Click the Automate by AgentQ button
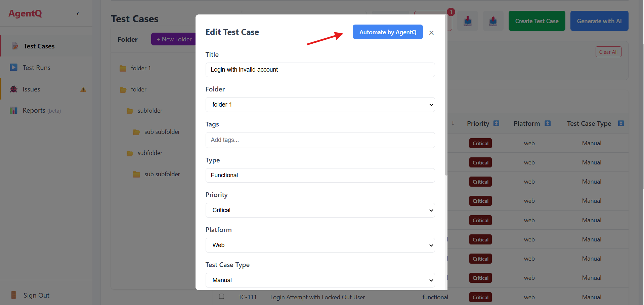This screenshot has height=305, width=644. (x=387, y=32)
